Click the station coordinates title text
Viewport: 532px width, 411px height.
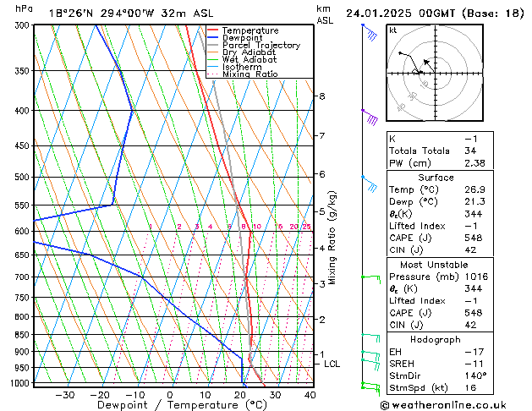[x=131, y=14]
